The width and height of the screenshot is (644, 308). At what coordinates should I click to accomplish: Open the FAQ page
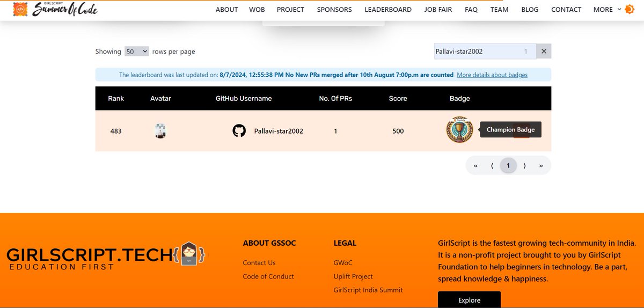pos(471,9)
